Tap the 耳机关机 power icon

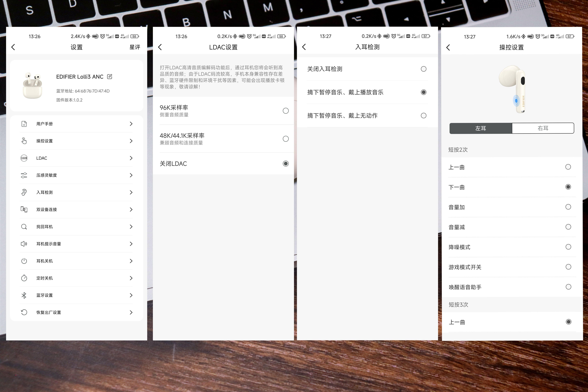pyautogui.click(x=24, y=261)
